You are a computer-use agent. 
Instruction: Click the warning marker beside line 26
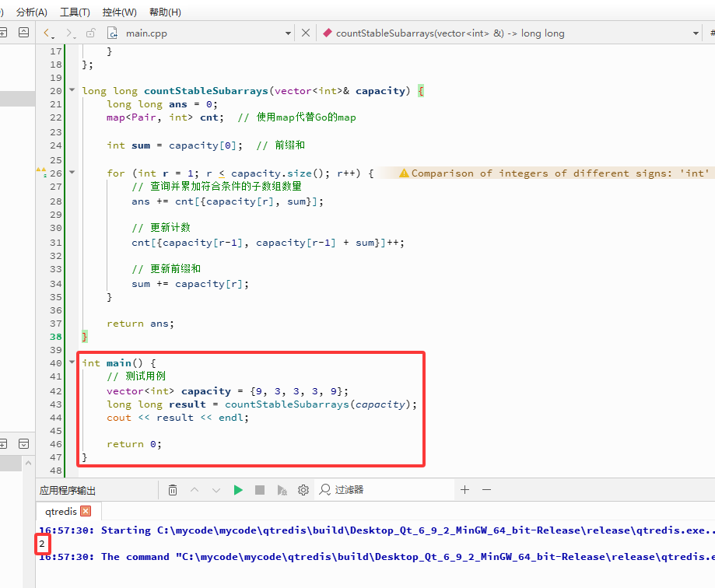[x=41, y=173]
